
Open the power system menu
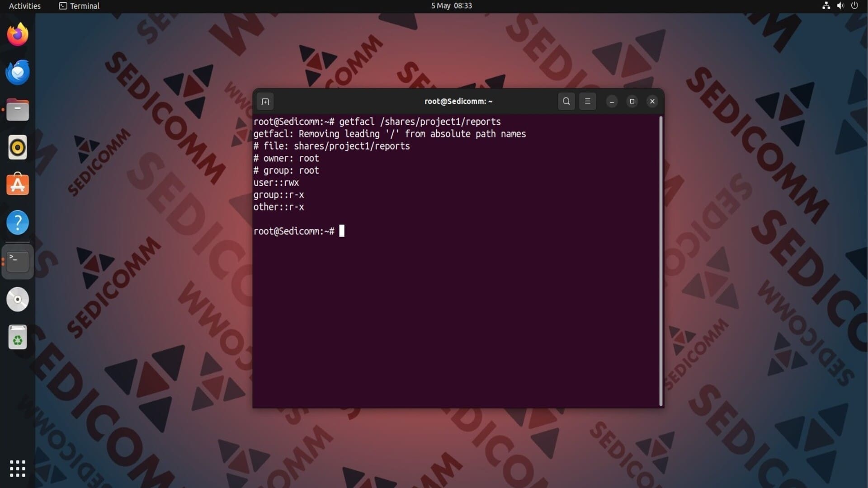click(x=854, y=6)
